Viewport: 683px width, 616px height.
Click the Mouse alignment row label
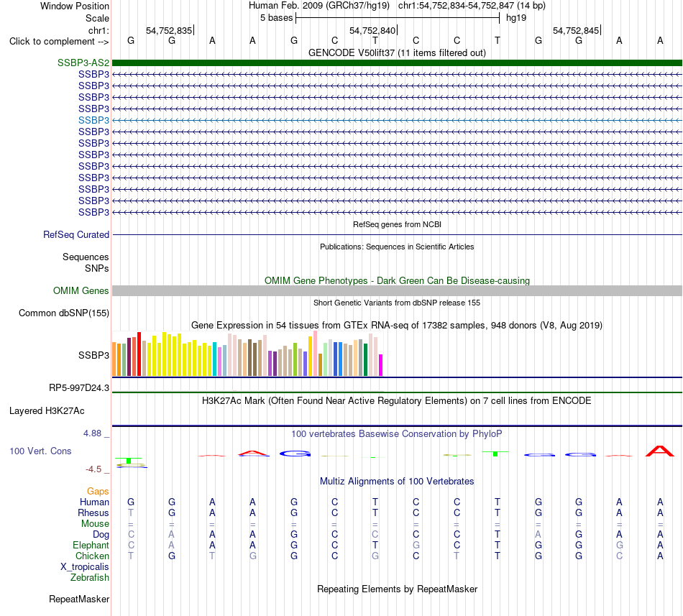[x=95, y=524]
